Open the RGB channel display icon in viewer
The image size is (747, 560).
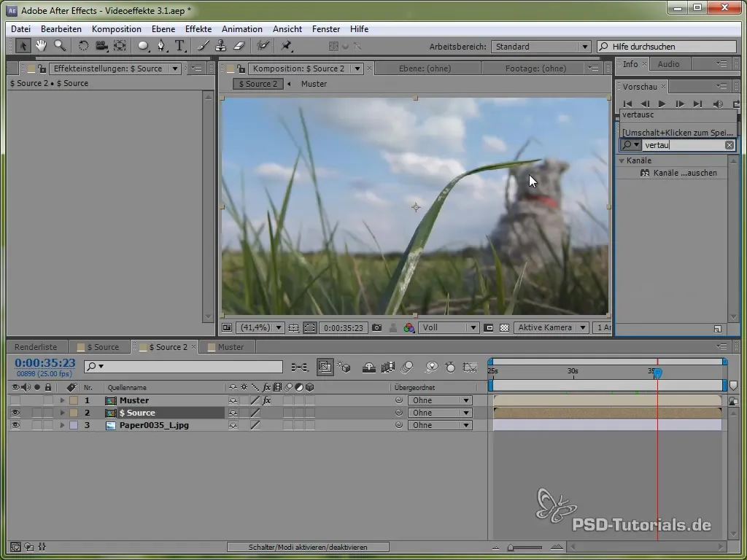coord(409,327)
